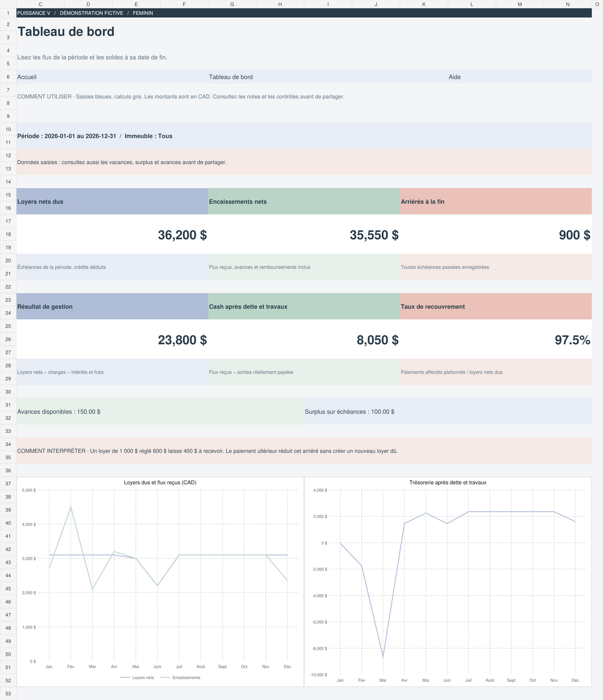
Task: Select column K header
Action: (x=424, y=4)
